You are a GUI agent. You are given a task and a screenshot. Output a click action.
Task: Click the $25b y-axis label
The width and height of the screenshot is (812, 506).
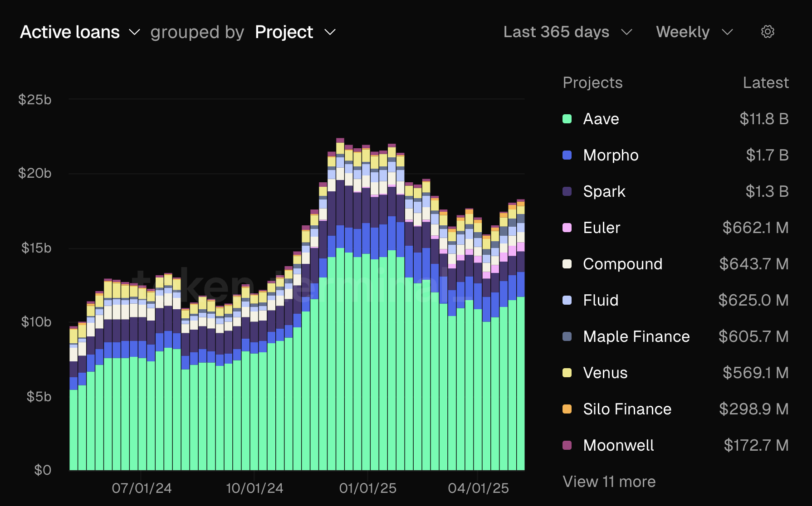click(x=35, y=100)
